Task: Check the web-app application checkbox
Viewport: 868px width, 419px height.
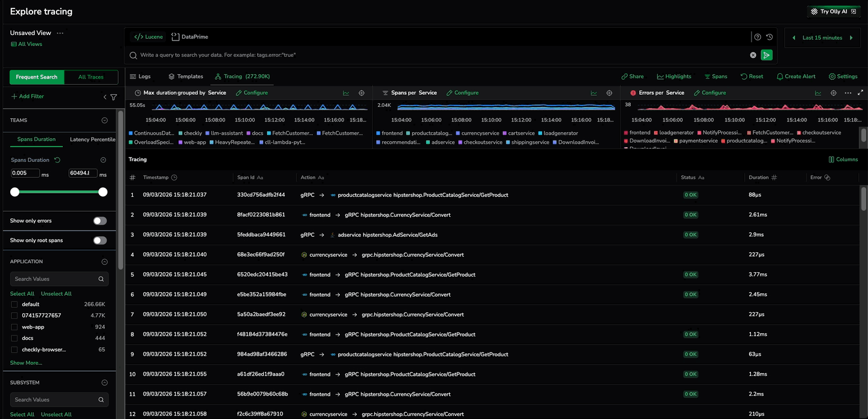Action: [14, 327]
